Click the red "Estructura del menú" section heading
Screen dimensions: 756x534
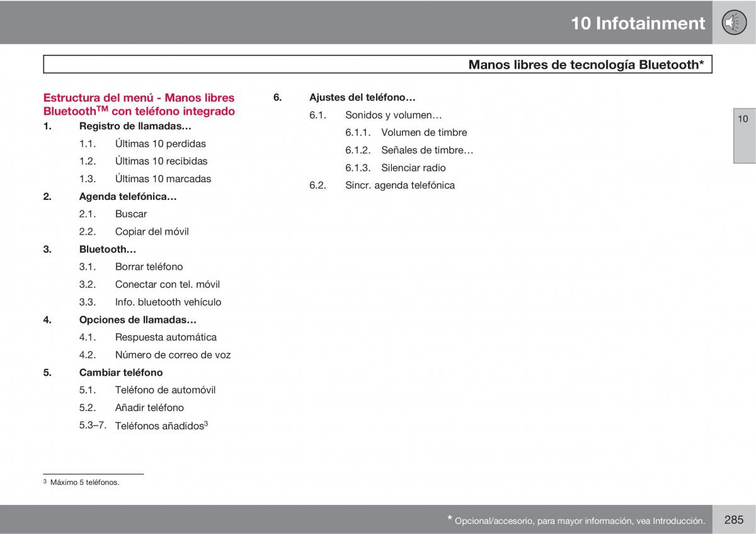[x=139, y=104]
